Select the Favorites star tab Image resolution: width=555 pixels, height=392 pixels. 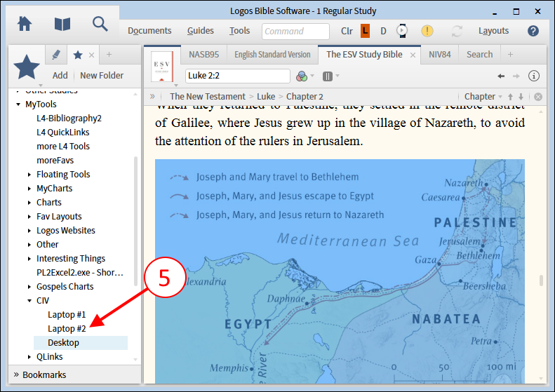[77, 55]
